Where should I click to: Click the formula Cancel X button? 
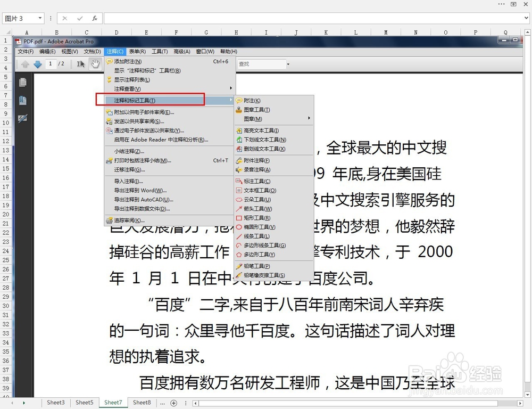coord(65,18)
